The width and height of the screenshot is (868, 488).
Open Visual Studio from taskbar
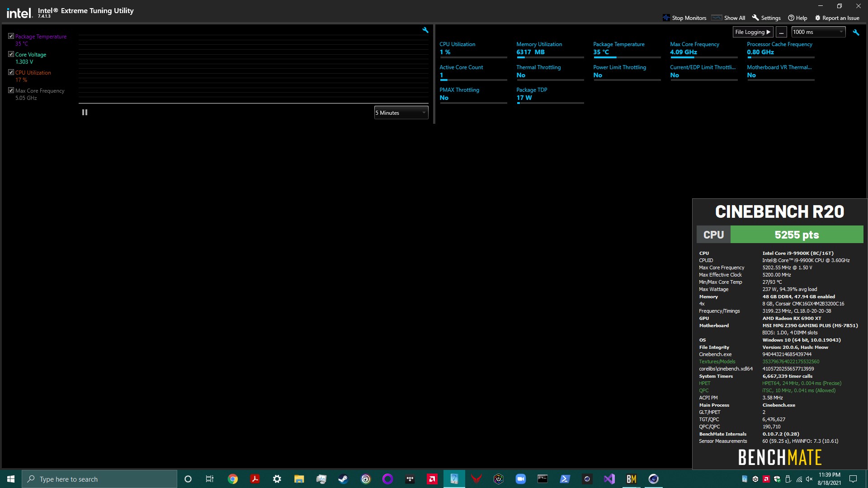609,479
